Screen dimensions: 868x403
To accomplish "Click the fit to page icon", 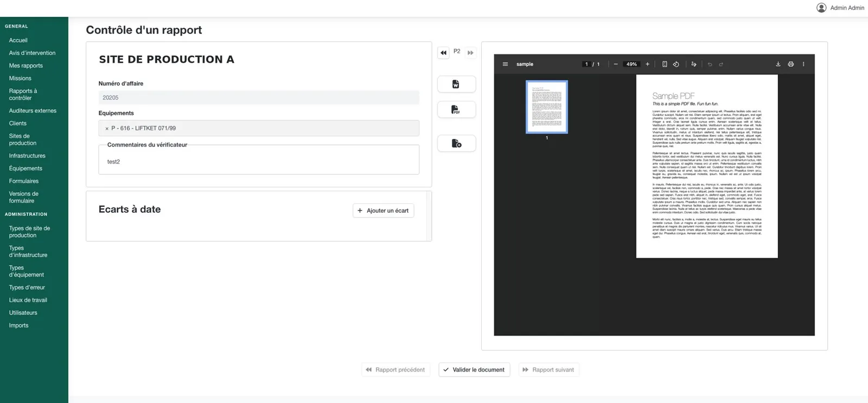I will [x=665, y=64].
